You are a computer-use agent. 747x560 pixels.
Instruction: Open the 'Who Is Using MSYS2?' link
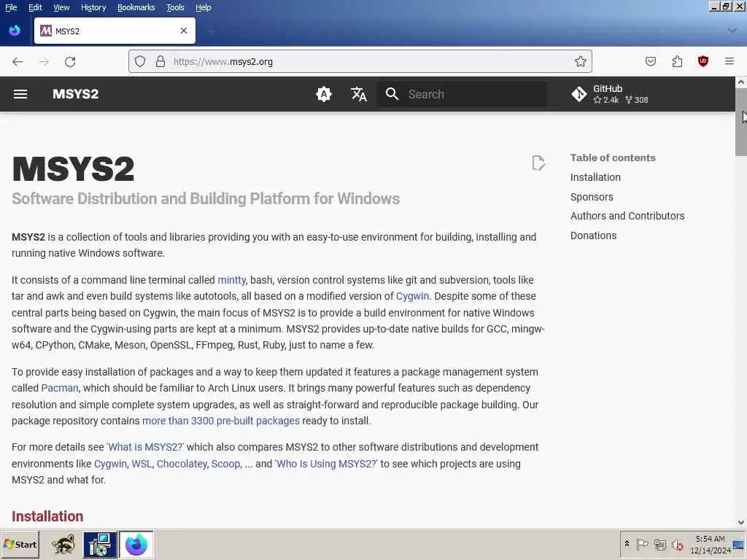326,464
